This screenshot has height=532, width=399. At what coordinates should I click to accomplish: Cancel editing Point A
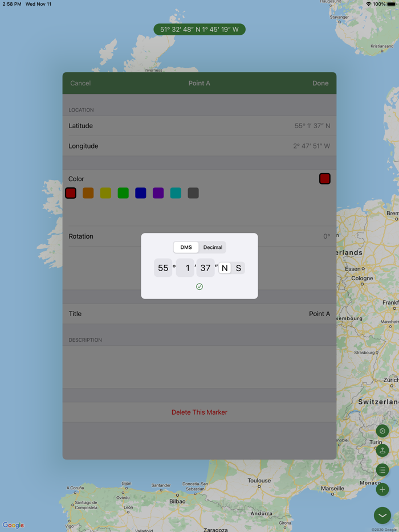pyautogui.click(x=80, y=83)
